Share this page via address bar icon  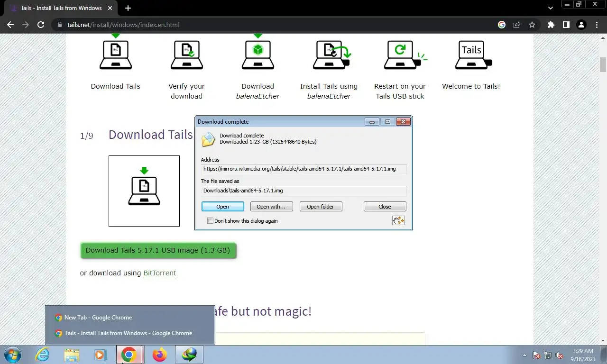point(517,25)
